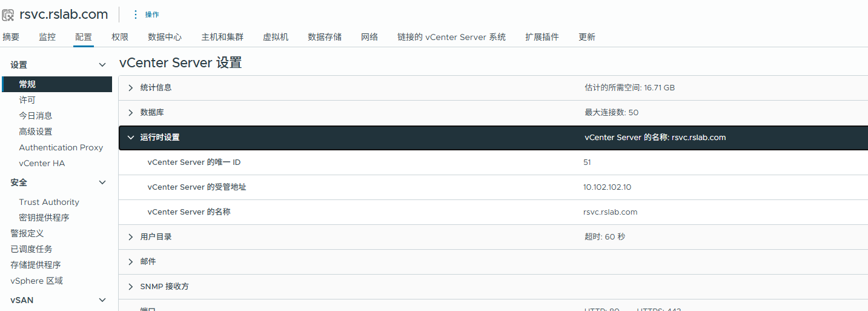Collapse the 运行时设置 row

tap(130, 138)
